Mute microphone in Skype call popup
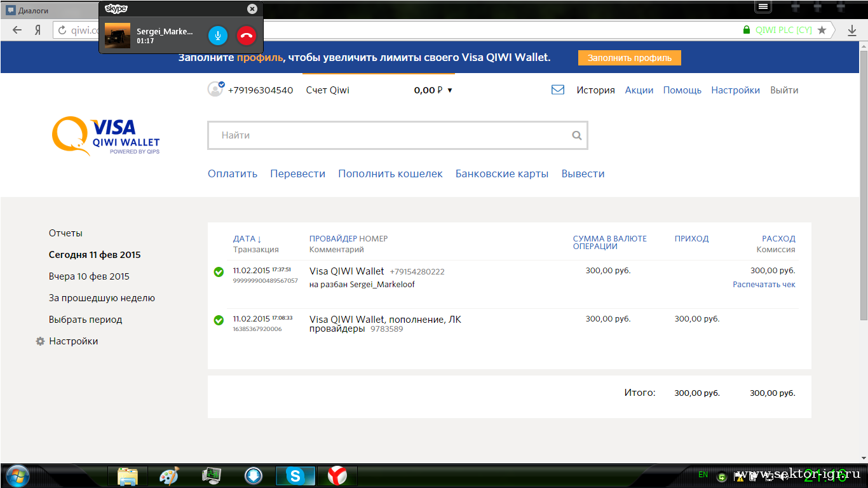This screenshot has height=488, width=868. pyautogui.click(x=218, y=36)
